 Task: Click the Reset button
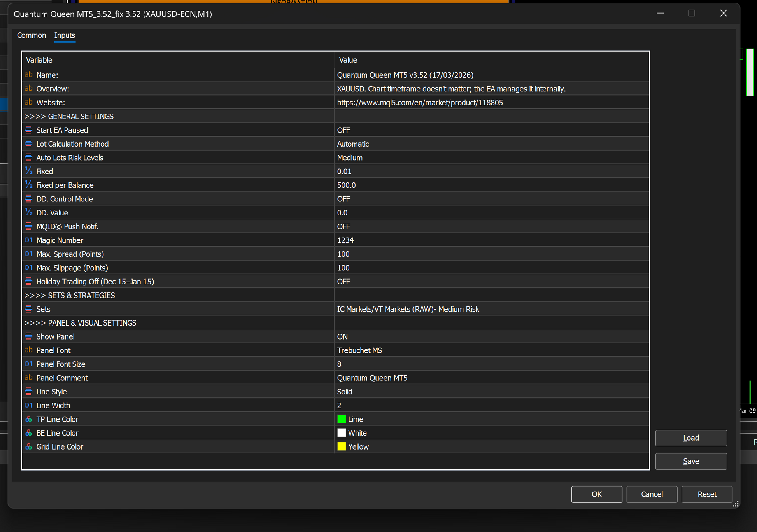coord(706,494)
